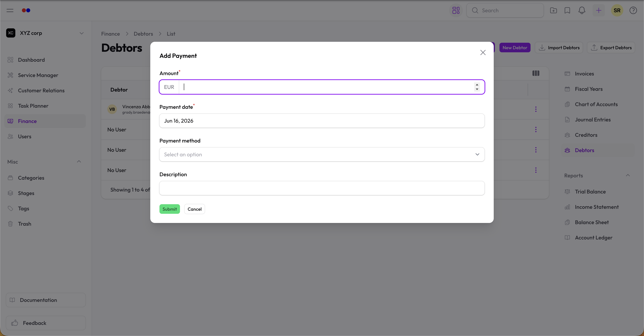Viewport: 644px width, 336px height.
Task: Click the Description field
Action: (322, 188)
